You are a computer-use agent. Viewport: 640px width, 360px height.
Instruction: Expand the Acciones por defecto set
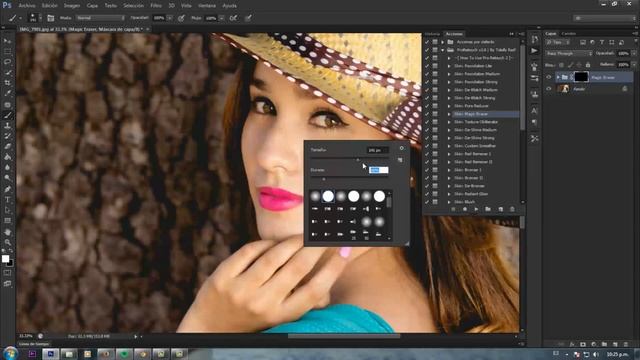point(442,42)
